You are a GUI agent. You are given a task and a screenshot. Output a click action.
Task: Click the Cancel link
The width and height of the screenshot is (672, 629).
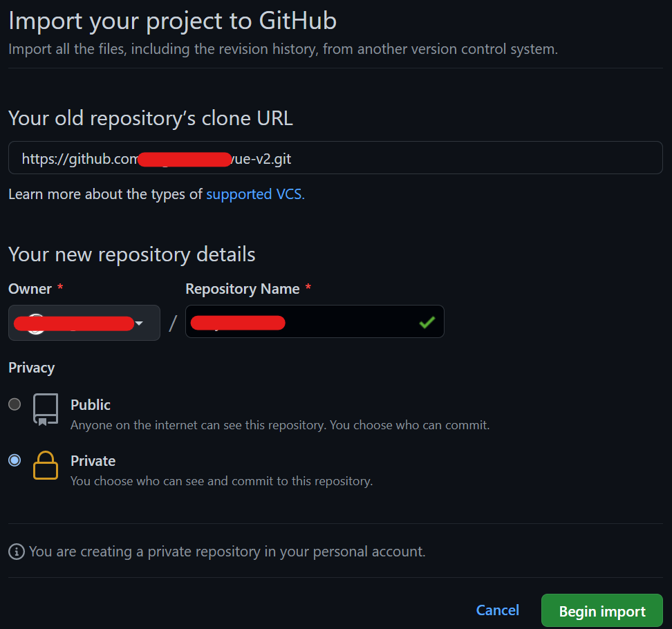(x=498, y=610)
